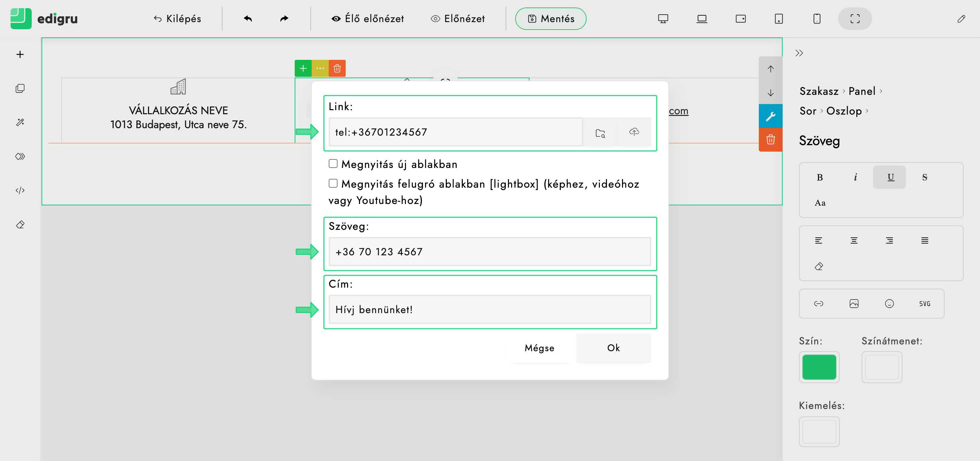Click the blue wrench settings icon
Screen dimensions: 980x461
tap(770, 116)
